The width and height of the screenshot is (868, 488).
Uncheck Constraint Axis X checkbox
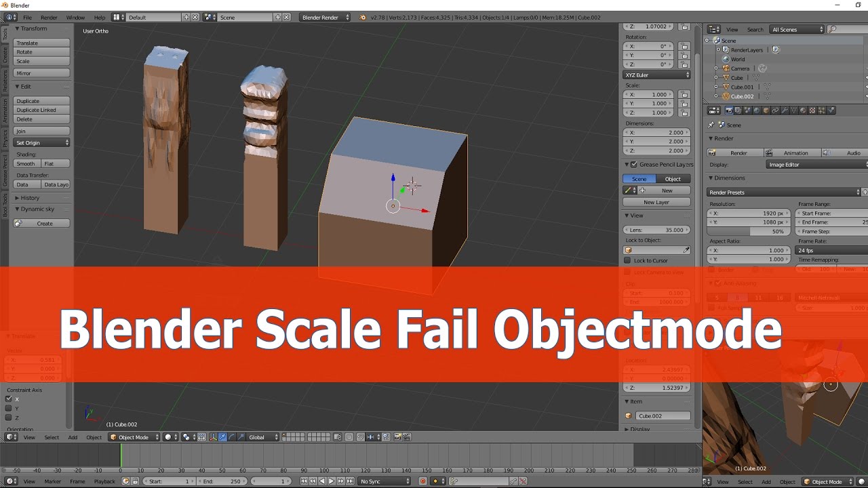click(x=9, y=399)
